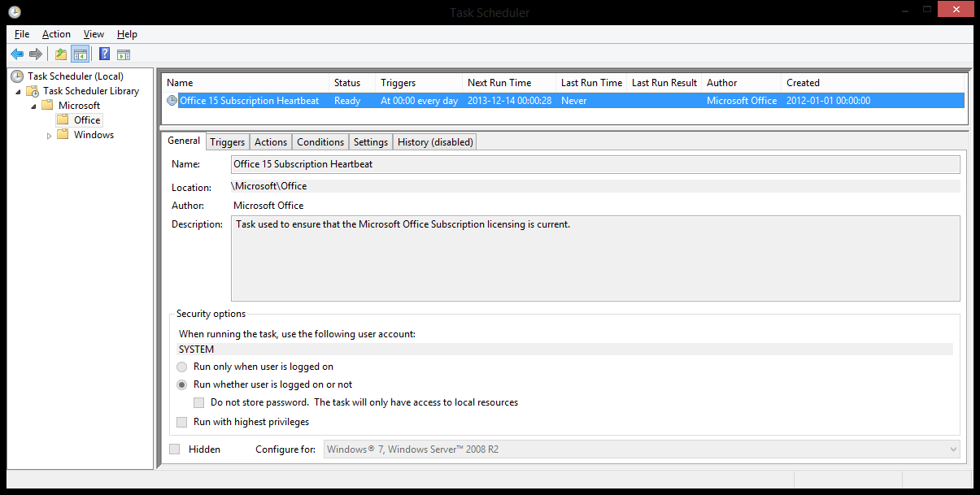This screenshot has width=980, height=495.
Task: Click the Microsoft folder icon in tree
Action: [x=48, y=106]
